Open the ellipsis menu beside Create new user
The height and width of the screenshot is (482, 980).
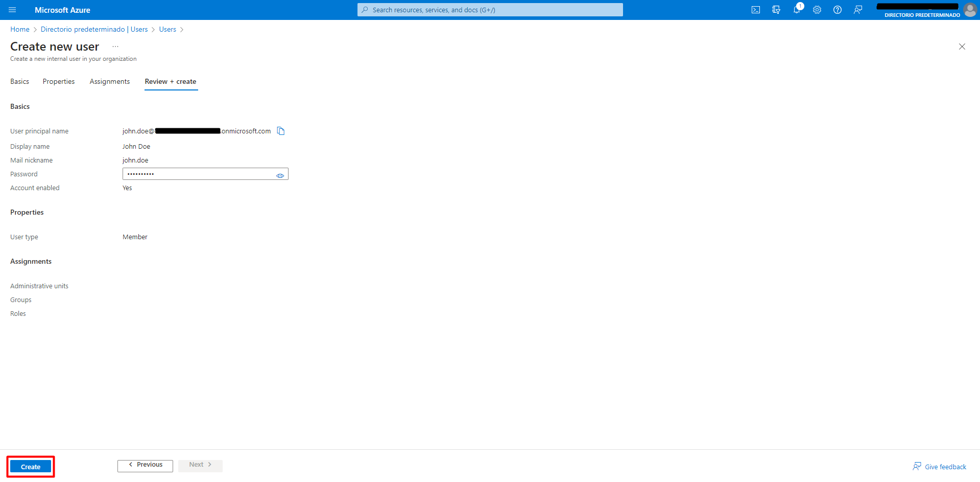115,47
